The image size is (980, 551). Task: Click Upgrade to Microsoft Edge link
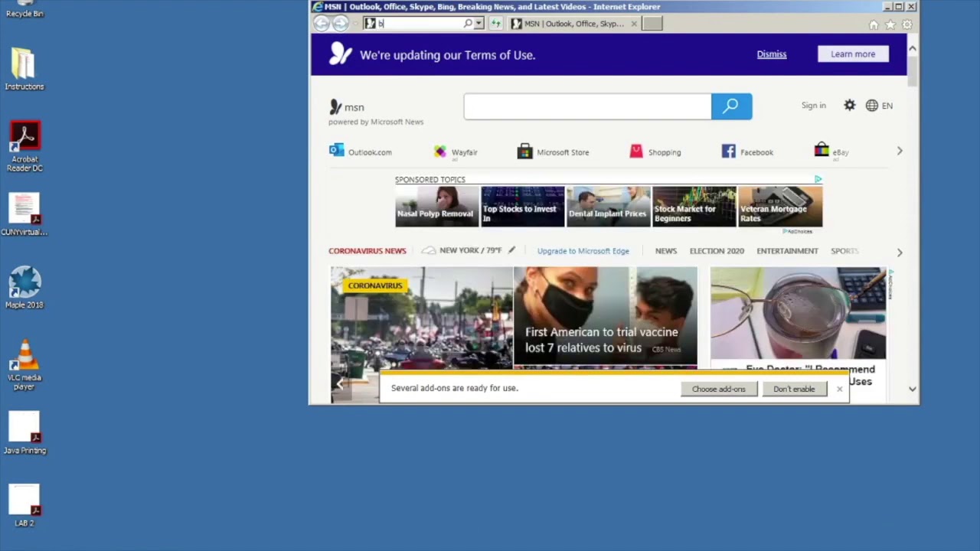click(x=583, y=251)
